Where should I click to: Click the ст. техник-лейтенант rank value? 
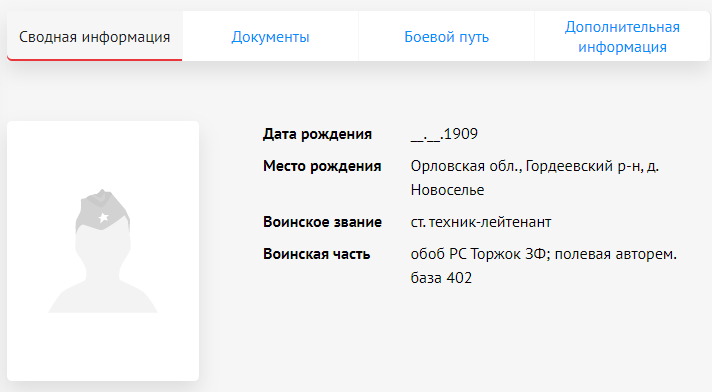[x=481, y=222]
